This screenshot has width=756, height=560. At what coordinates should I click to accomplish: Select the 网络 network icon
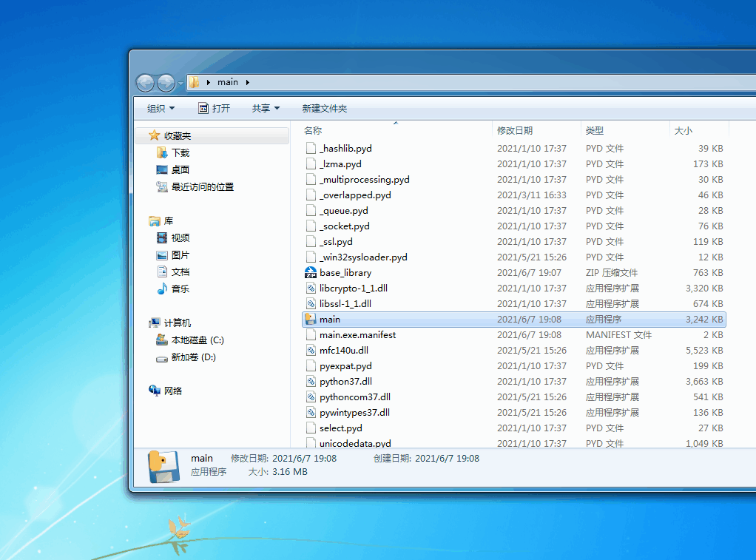coord(155,391)
